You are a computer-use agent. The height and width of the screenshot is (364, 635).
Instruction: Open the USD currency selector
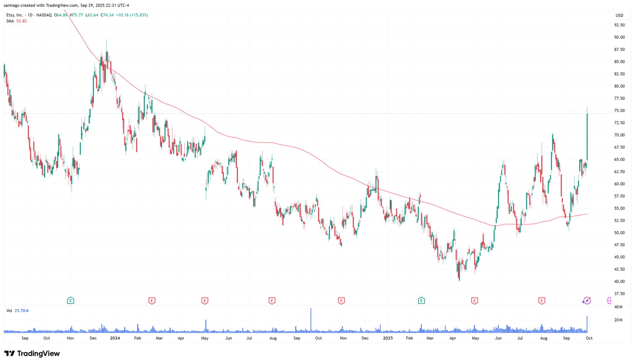pos(619,15)
